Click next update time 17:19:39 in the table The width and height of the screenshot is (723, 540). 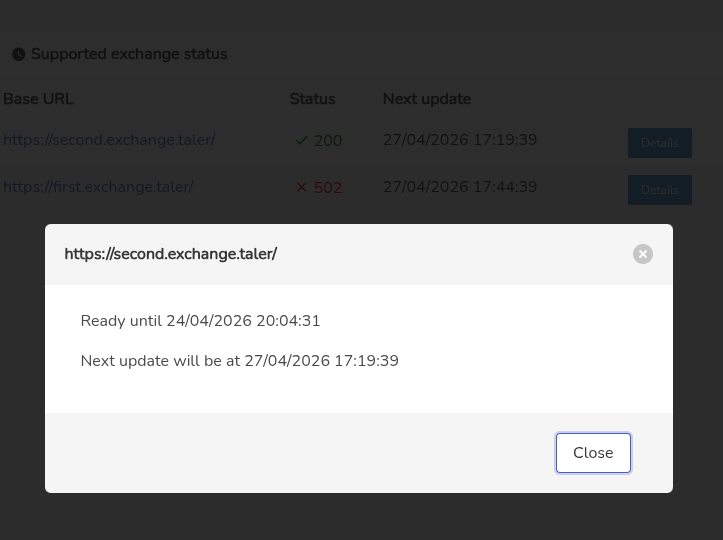[460, 140]
